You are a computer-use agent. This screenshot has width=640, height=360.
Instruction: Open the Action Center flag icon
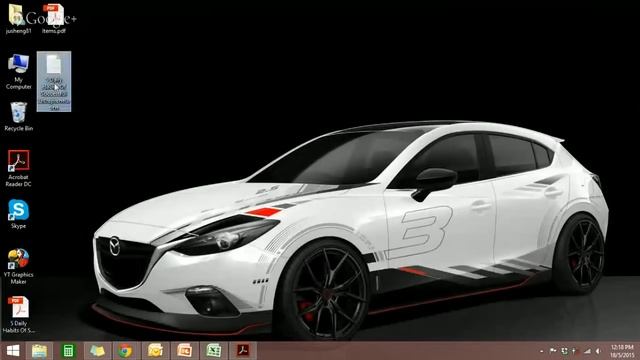(x=553, y=351)
